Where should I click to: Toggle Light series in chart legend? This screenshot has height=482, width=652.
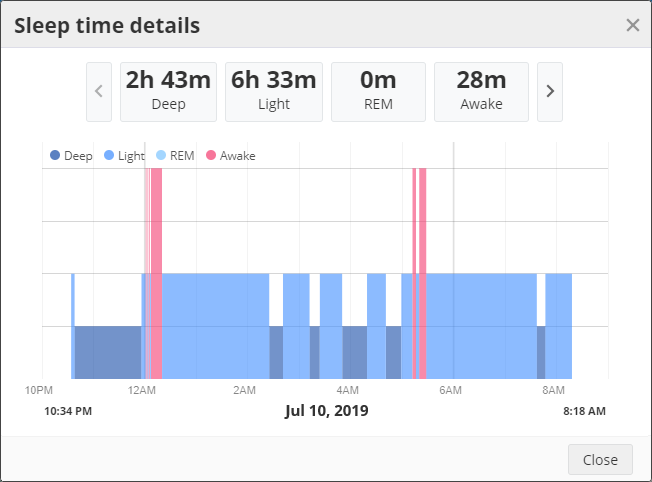pyautogui.click(x=124, y=156)
